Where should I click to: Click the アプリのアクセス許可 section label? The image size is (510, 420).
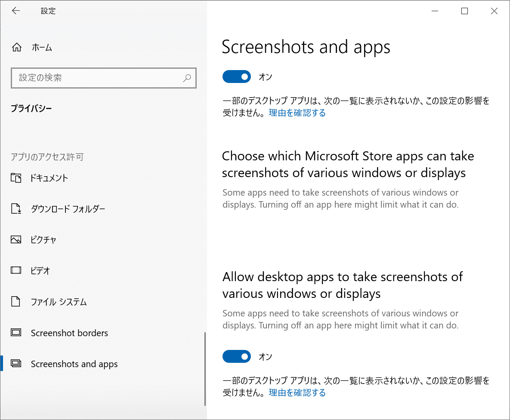pos(47,157)
